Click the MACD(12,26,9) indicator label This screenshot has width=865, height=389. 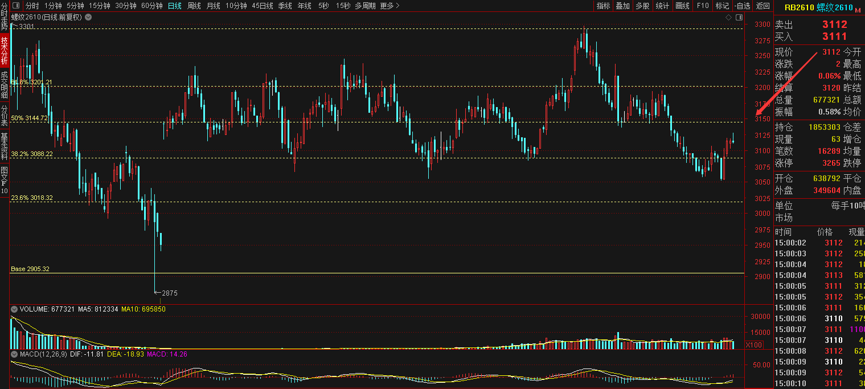pos(44,354)
